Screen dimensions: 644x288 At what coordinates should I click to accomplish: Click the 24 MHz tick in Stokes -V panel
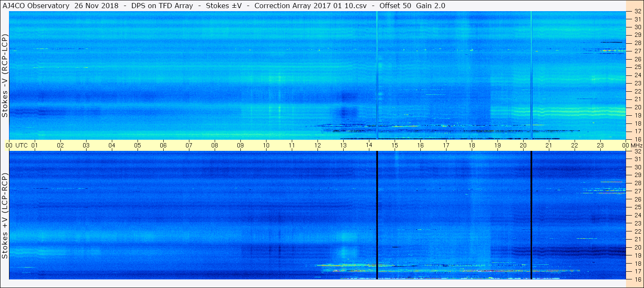click(638, 75)
